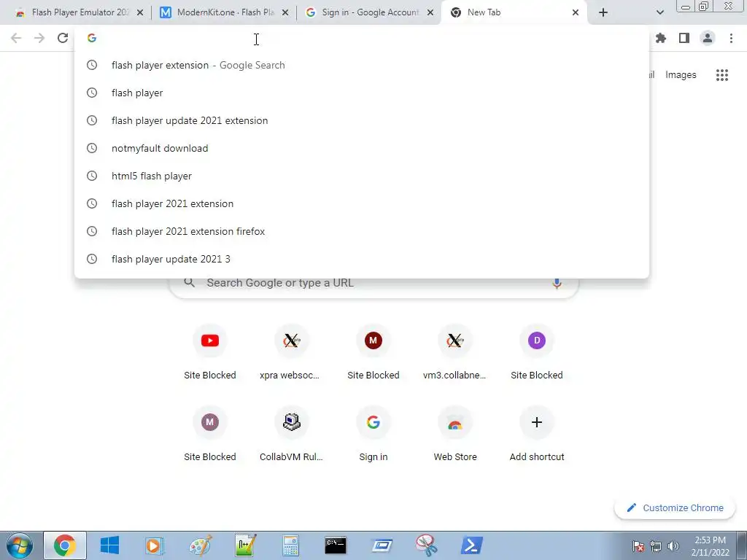Launch PowerShell from the taskbar

pos(472,545)
